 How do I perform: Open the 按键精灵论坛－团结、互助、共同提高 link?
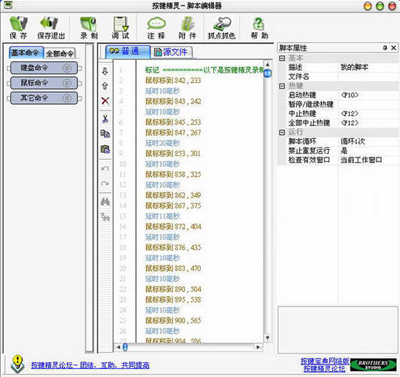coord(90,365)
